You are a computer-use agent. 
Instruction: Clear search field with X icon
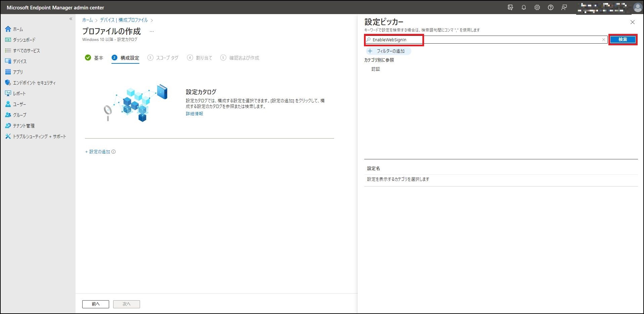tap(603, 40)
